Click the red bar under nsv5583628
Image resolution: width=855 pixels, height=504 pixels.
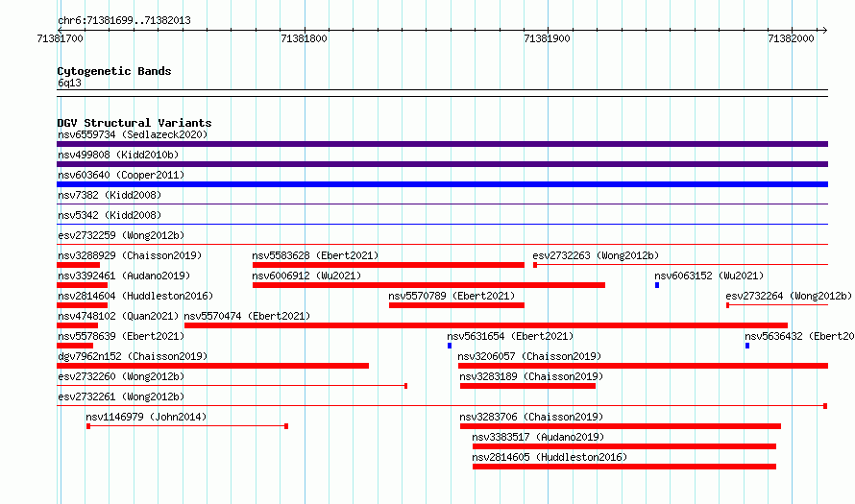[x=388, y=265]
